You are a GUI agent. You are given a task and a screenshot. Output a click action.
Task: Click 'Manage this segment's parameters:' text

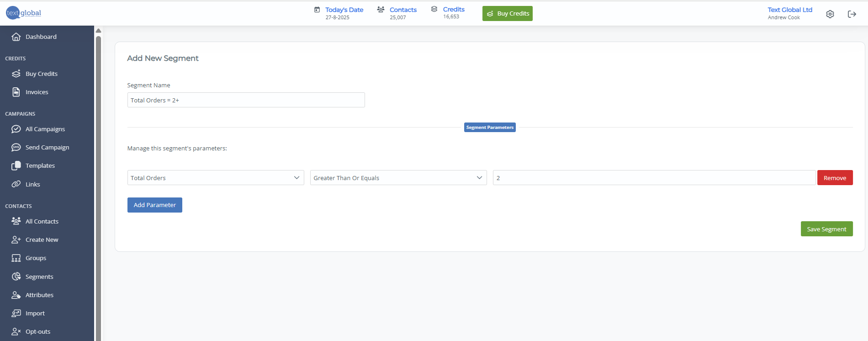pos(177,148)
